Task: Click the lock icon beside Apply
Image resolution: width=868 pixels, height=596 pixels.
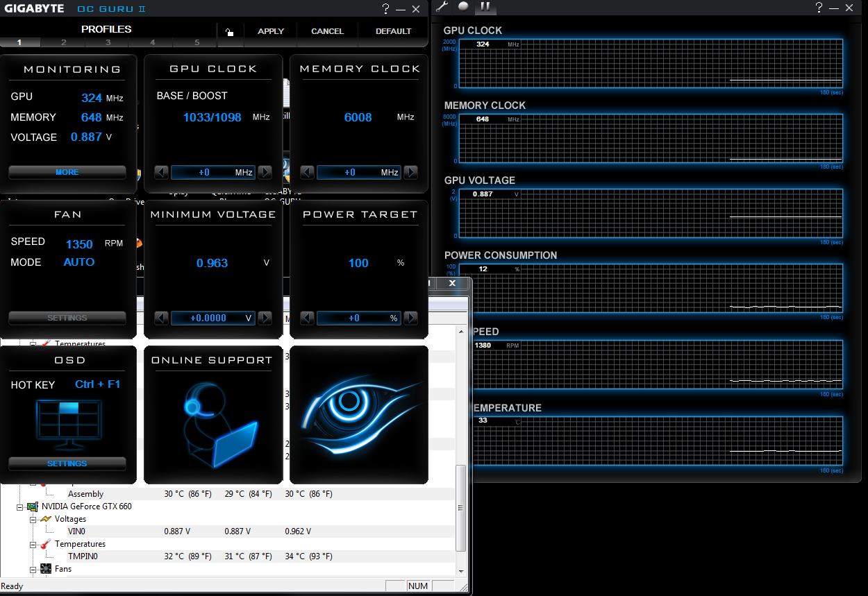Action: click(229, 32)
